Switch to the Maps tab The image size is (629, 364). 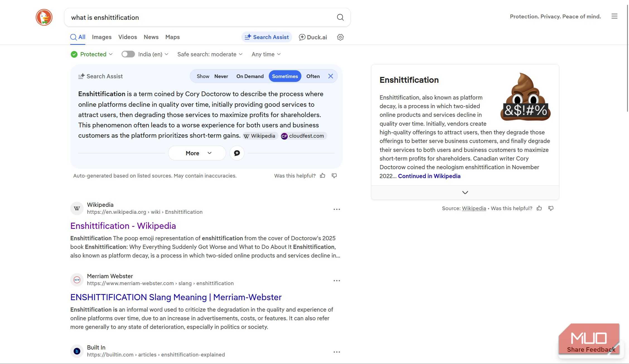[x=173, y=37]
